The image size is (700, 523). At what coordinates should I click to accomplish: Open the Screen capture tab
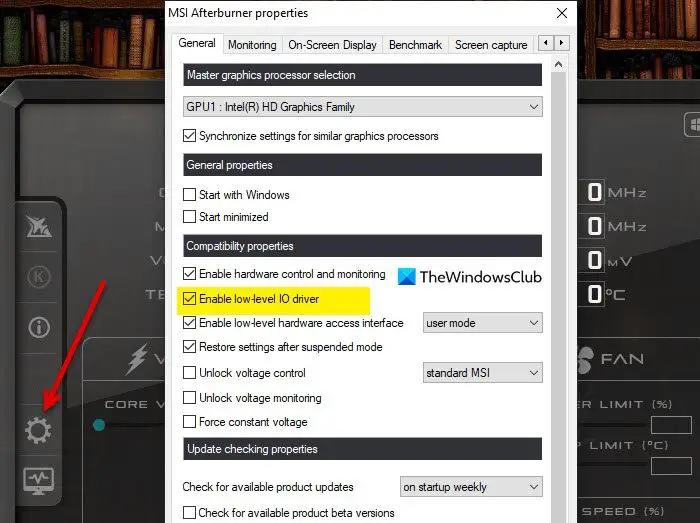pos(491,45)
